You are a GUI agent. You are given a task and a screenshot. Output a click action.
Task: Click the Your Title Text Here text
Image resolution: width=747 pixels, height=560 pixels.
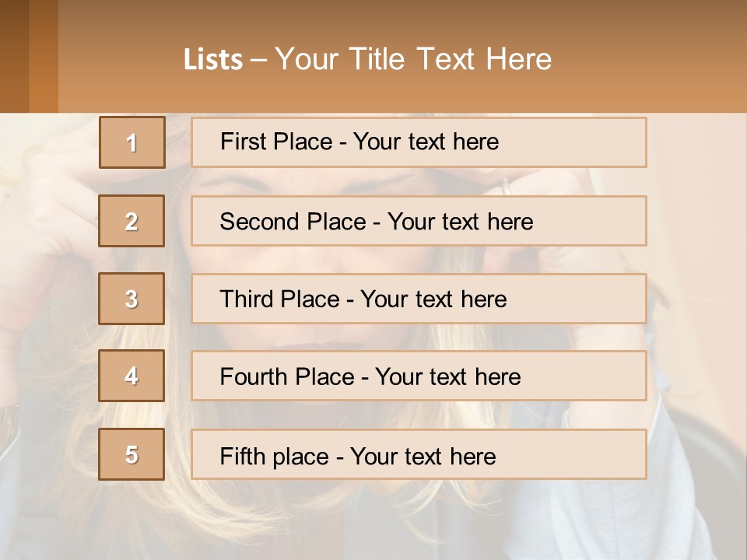coord(413,59)
